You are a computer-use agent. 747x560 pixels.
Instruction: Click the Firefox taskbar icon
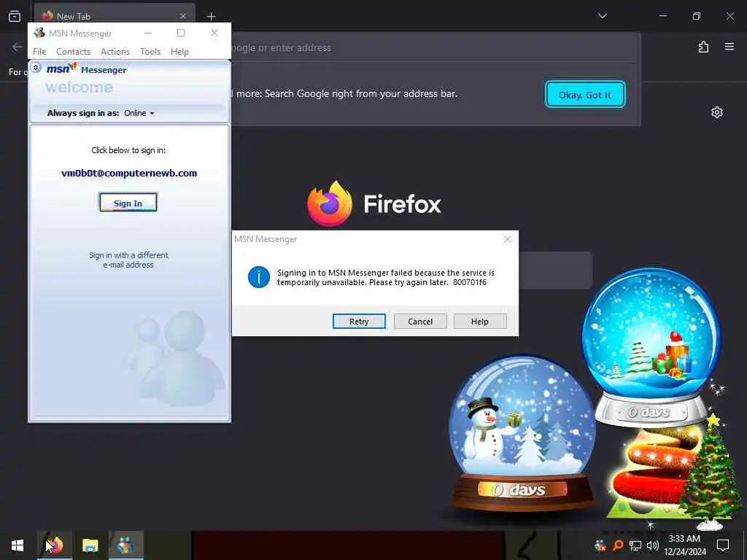point(55,545)
